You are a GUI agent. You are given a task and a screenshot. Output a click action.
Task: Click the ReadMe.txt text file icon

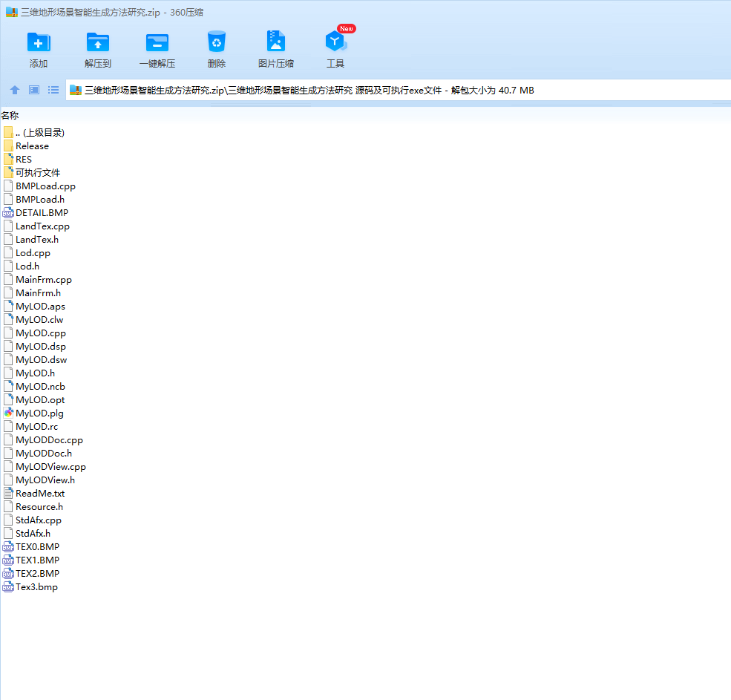coord(8,494)
